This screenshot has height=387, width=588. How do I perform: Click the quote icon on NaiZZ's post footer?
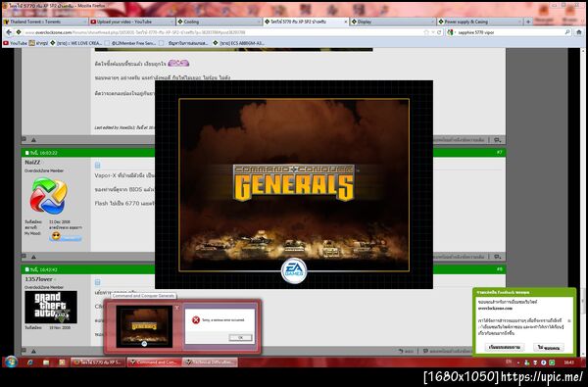pos(498,257)
